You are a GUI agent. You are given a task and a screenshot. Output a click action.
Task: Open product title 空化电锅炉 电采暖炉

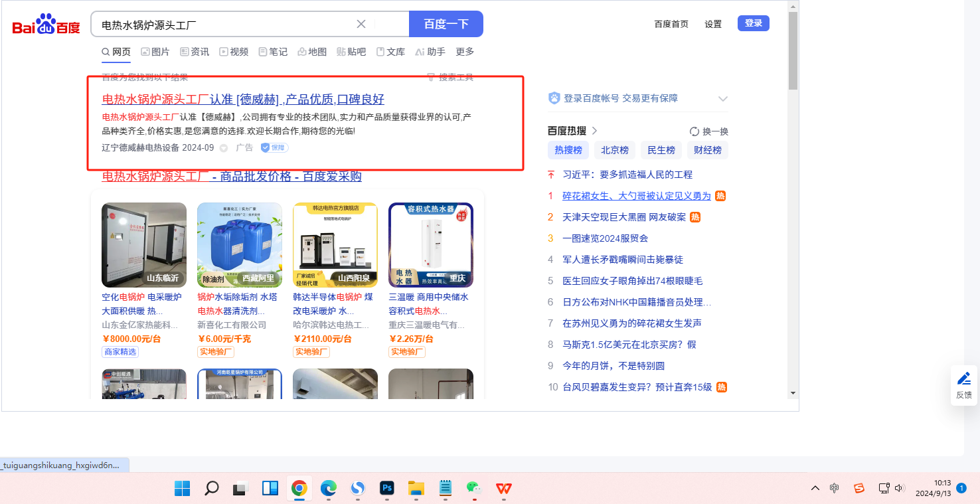coord(143,303)
